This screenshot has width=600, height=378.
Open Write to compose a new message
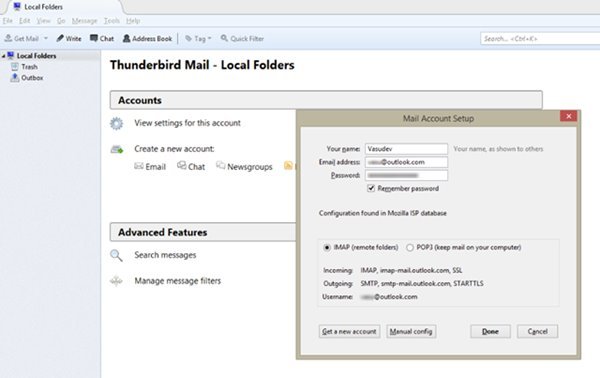tap(69, 38)
